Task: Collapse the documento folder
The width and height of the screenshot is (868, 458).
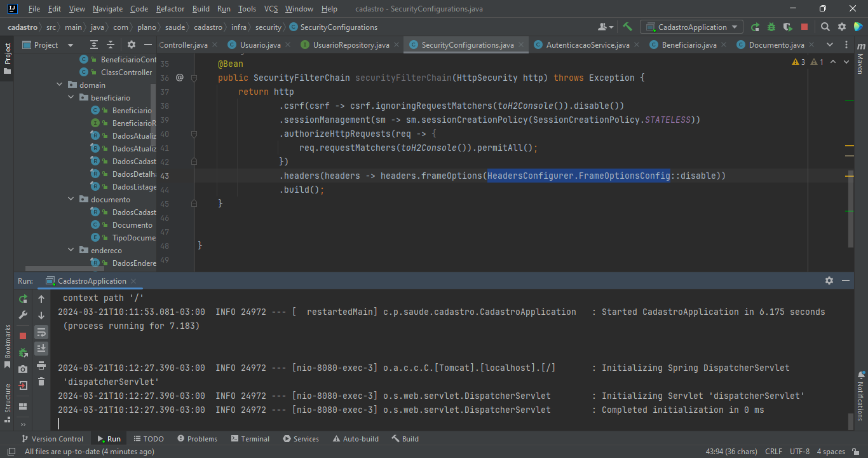Action: pyautogui.click(x=71, y=199)
